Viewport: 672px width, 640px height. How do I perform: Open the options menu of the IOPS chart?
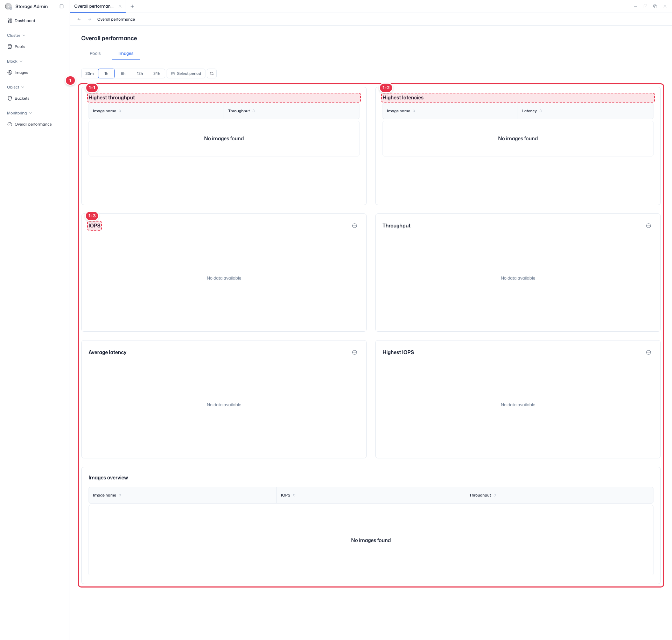pos(355,226)
